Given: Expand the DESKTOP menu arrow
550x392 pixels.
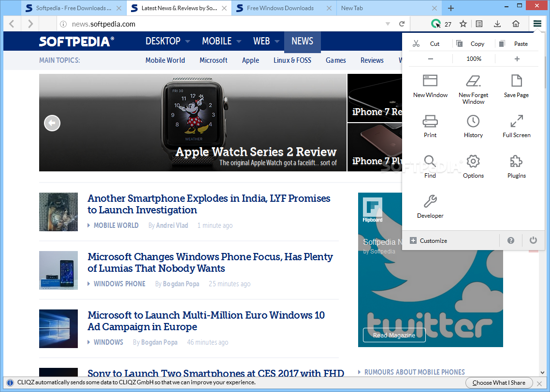Looking at the screenshot, I should [x=188, y=42].
